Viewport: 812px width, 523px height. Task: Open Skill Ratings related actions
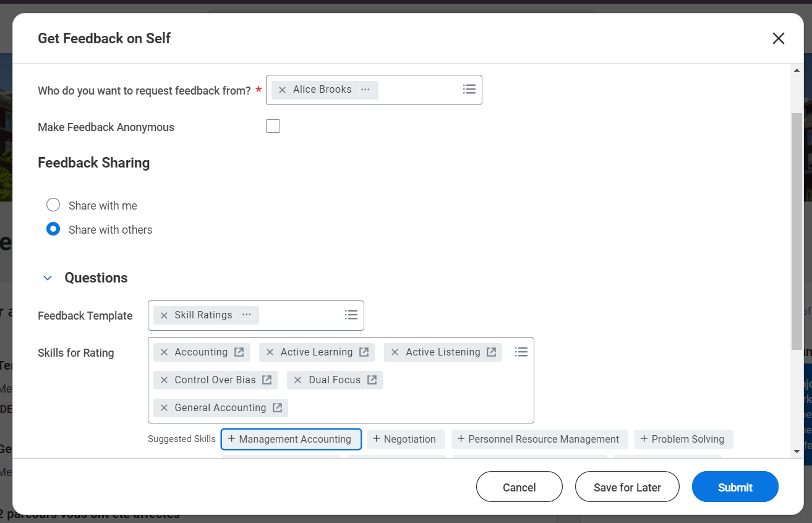[x=247, y=315]
